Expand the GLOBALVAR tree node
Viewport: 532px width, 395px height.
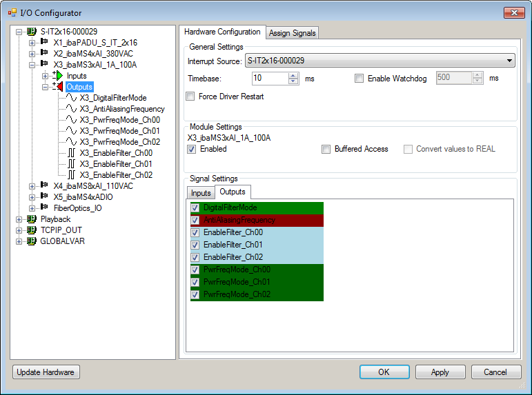(19, 241)
